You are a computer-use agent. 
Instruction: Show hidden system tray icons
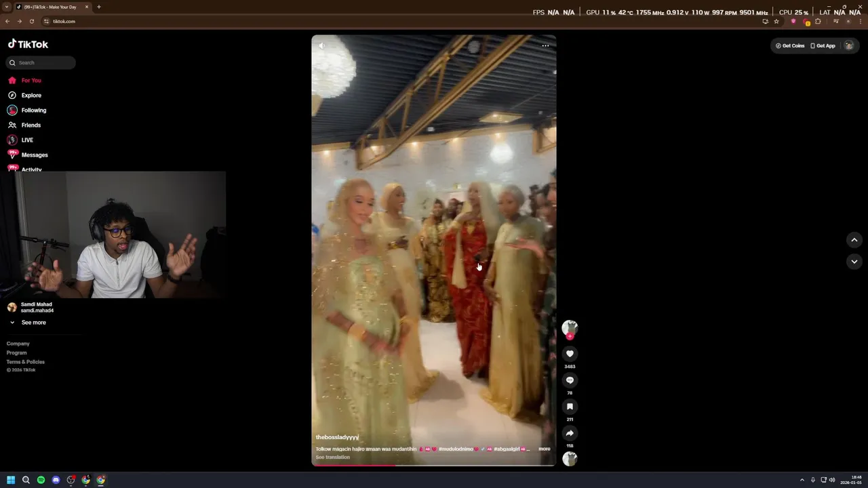(802, 480)
